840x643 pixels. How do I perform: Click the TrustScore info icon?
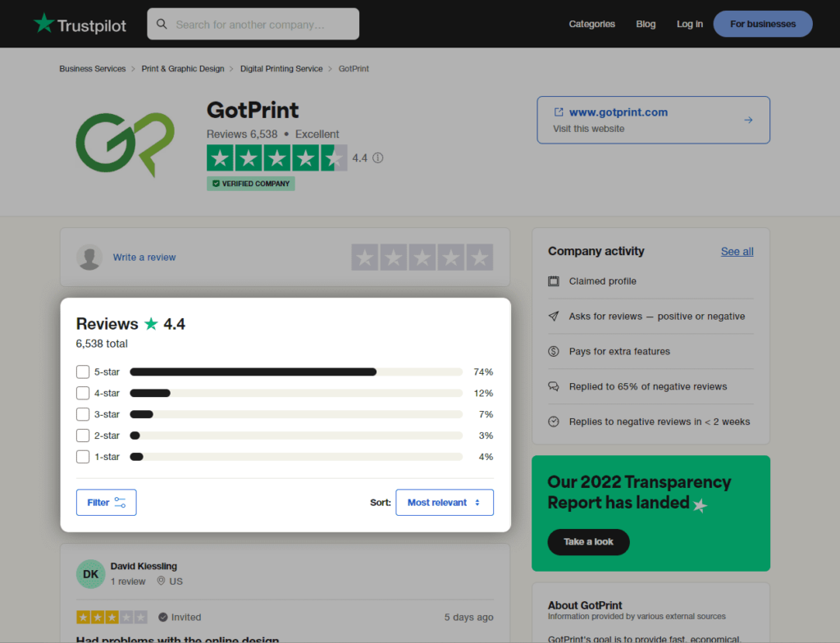(378, 158)
